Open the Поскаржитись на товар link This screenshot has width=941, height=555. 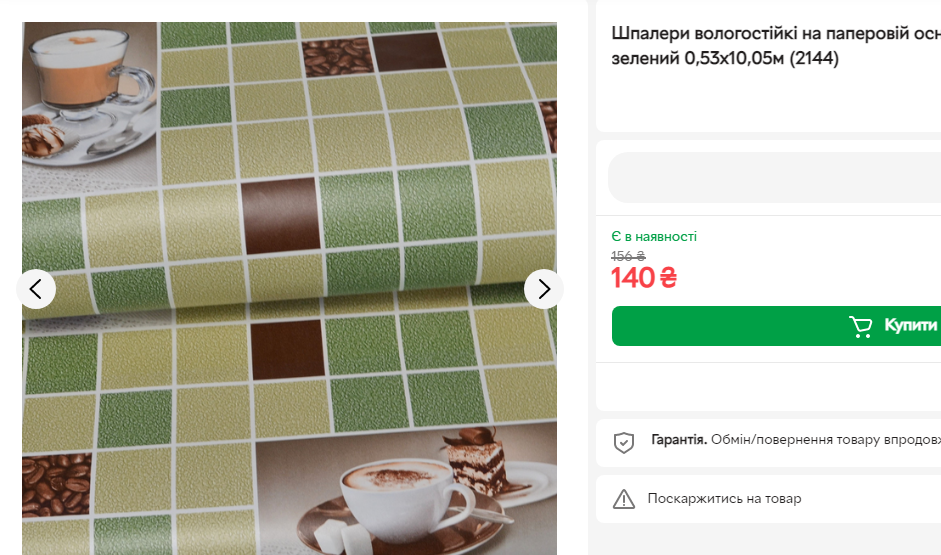[724, 499]
